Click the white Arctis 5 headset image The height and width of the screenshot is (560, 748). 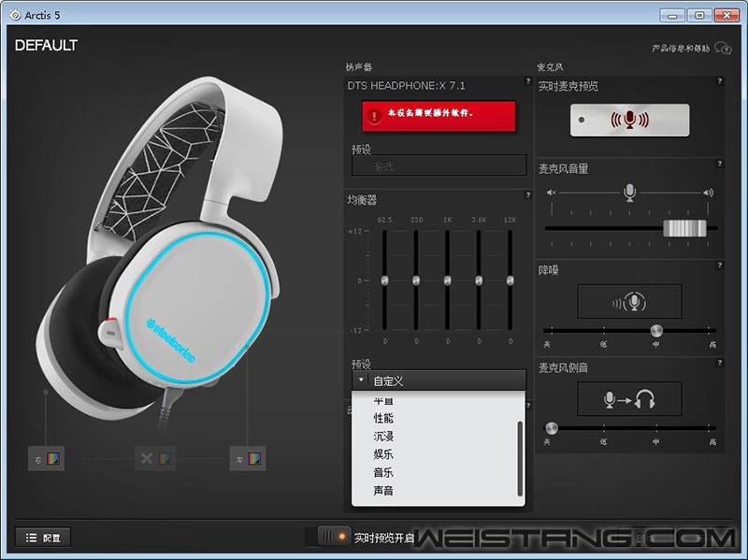(162, 248)
